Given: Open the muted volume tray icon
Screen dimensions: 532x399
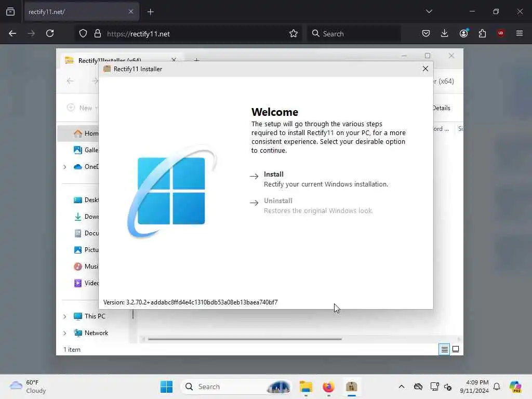Looking at the screenshot, I should tap(448, 387).
